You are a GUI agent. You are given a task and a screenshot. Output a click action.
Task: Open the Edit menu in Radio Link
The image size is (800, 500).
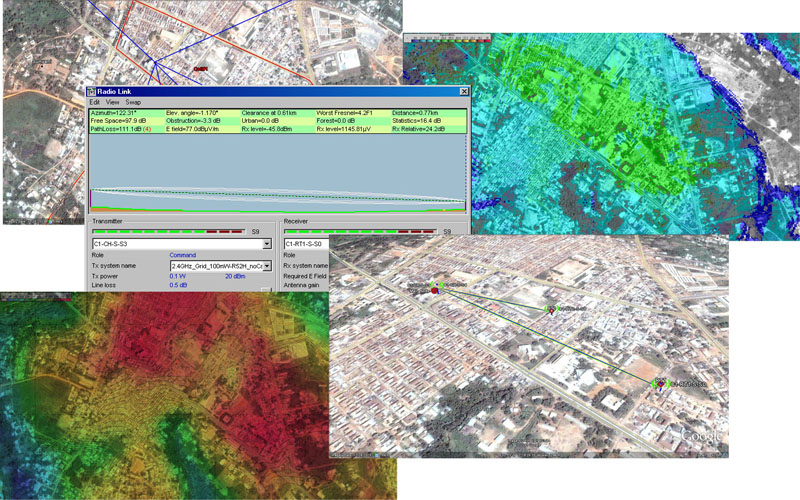point(94,102)
